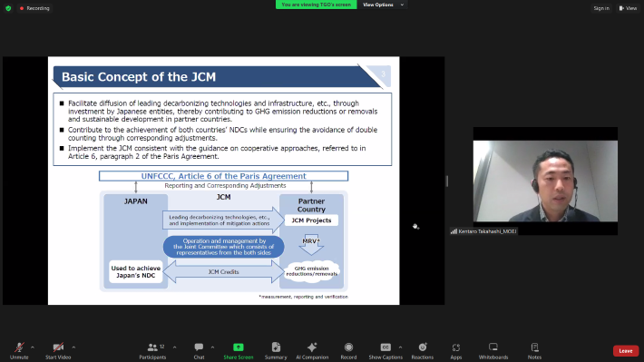Expand video options arrow beside Start Video
The image size is (644, 362).
(73, 347)
